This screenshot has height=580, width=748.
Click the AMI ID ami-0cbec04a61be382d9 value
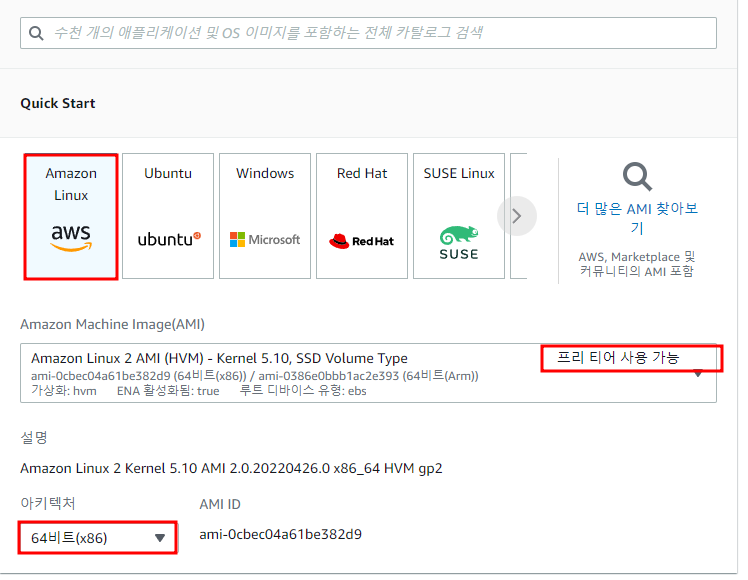pos(280,534)
